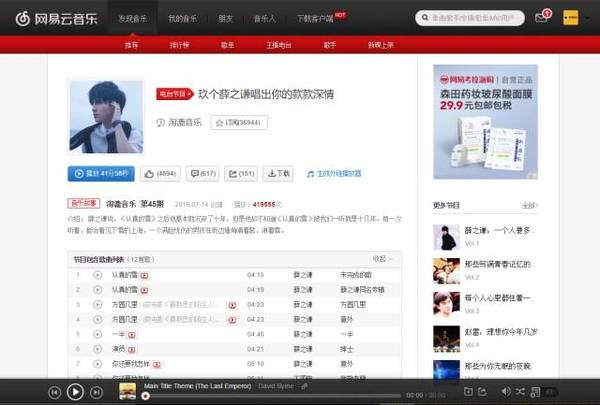Screen dimensions: 600x405
Task: Select 排行榜 in the red sub-navigation
Action: [x=179, y=45]
